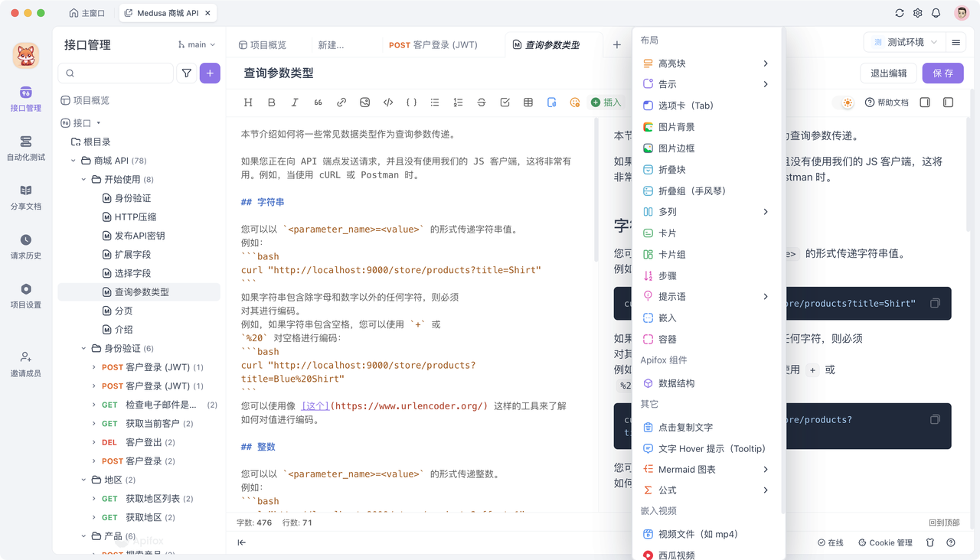980x560 pixels.
Task: Show editor-only layout icon
Action: pyautogui.click(x=925, y=103)
